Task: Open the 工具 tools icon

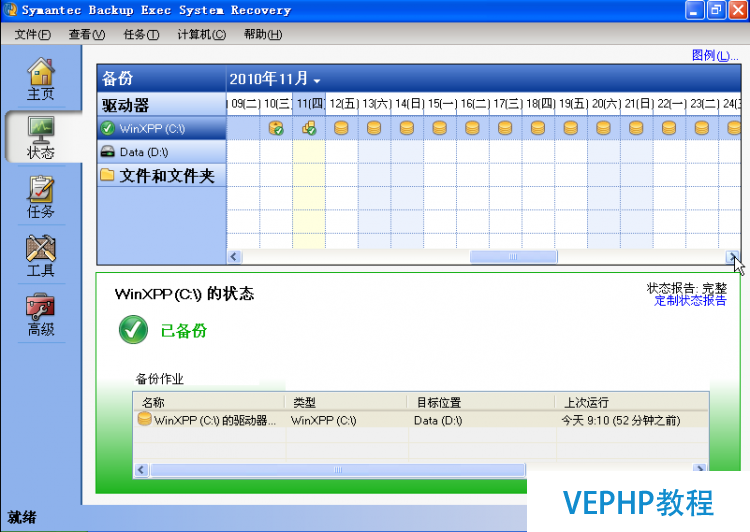Action: 41,249
